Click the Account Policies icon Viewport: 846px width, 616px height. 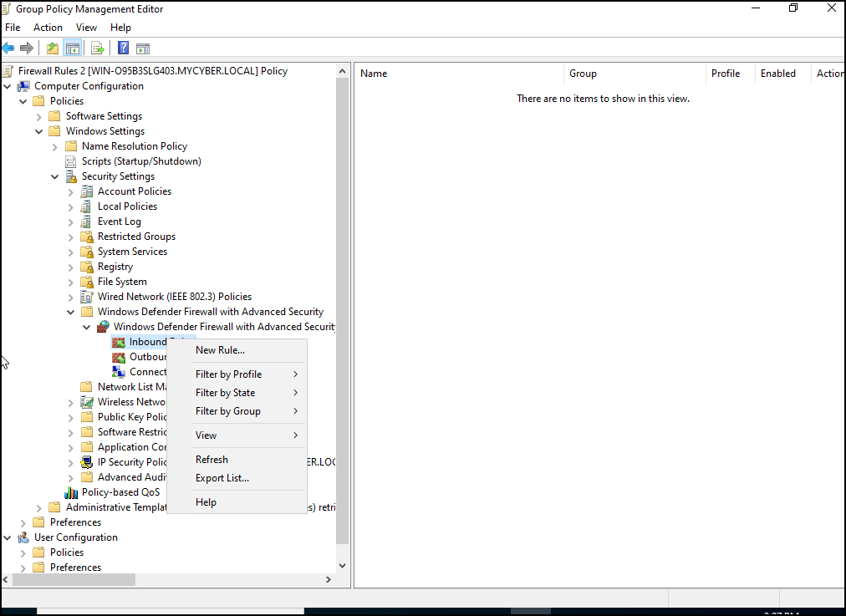(87, 191)
